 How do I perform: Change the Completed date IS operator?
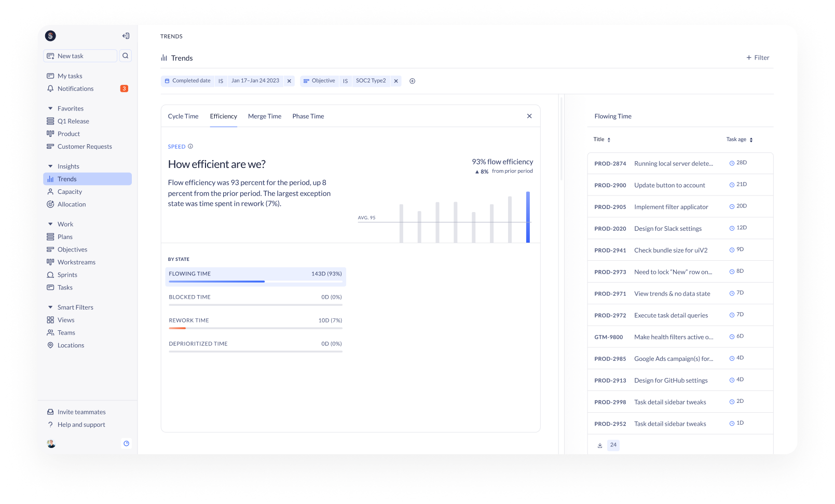click(221, 81)
